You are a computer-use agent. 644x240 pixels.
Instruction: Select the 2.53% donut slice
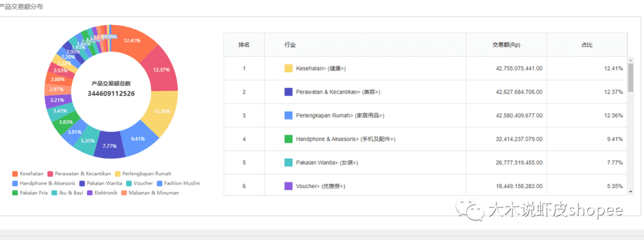click(x=60, y=70)
